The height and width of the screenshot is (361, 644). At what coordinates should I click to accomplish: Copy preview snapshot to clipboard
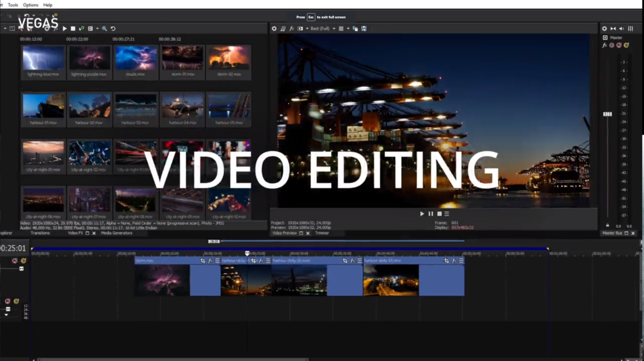pyautogui.click(x=355, y=29)
